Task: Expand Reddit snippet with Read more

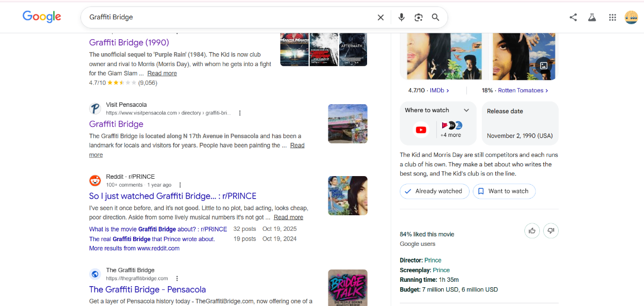Action: [288, 217]
